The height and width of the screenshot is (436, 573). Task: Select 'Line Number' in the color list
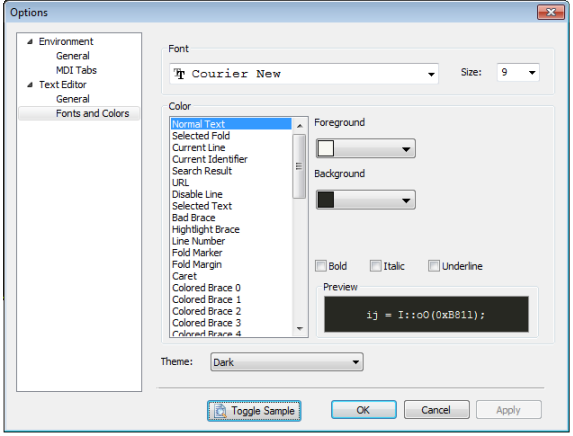[231, 241]
